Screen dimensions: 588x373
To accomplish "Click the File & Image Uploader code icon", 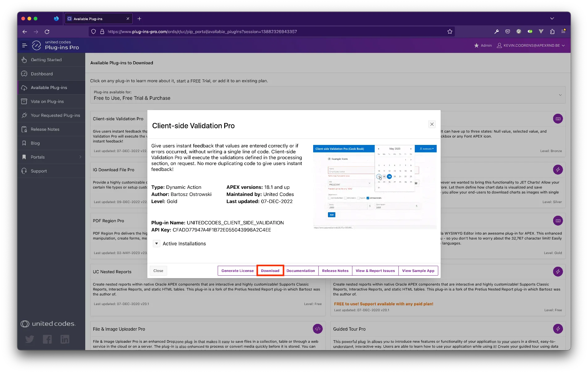I will (317, 329).
